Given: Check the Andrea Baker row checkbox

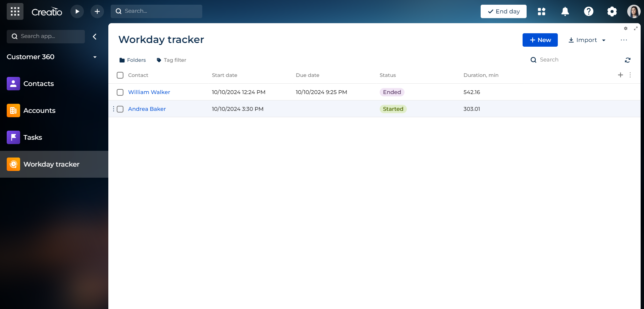Looking at the screenshot, I should point(120,109).
